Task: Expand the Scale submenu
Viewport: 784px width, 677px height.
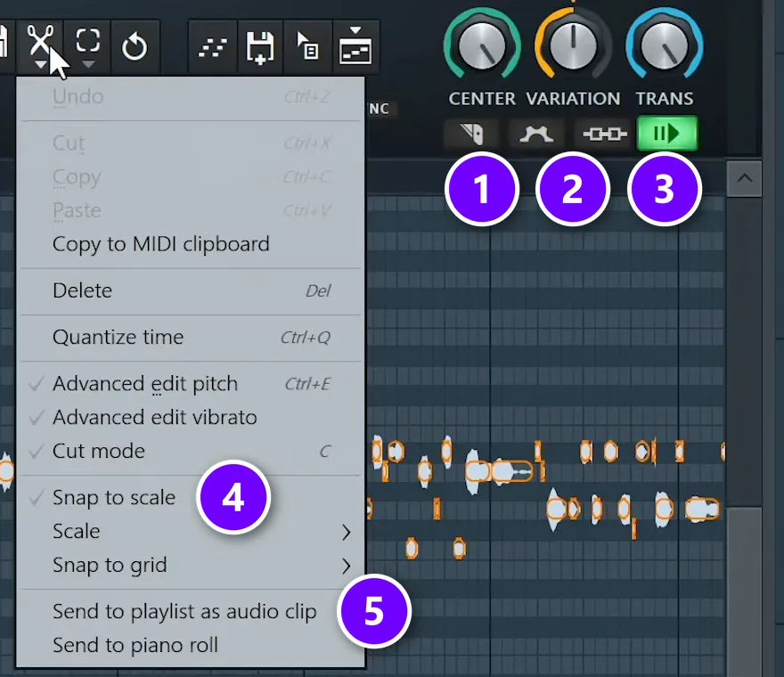Action: (191, 531)
